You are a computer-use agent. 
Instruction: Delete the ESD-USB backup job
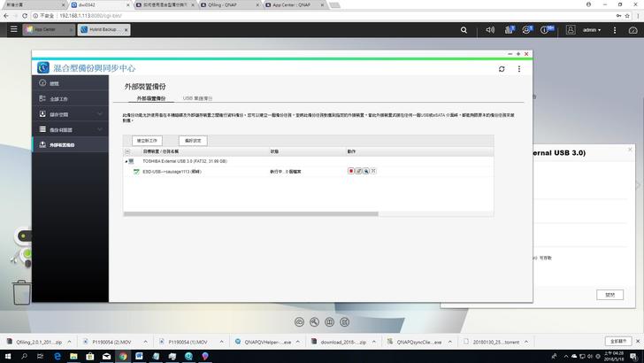pos(373,171)
